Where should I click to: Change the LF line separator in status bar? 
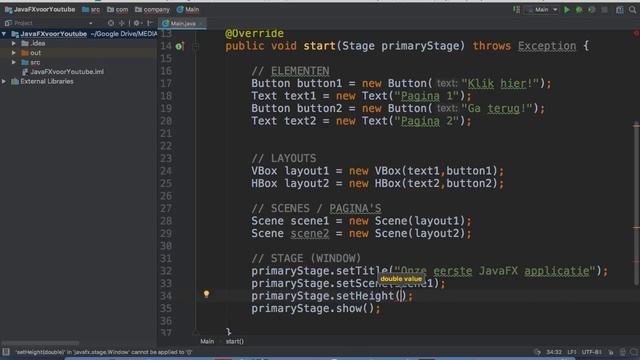click(572, 352)
